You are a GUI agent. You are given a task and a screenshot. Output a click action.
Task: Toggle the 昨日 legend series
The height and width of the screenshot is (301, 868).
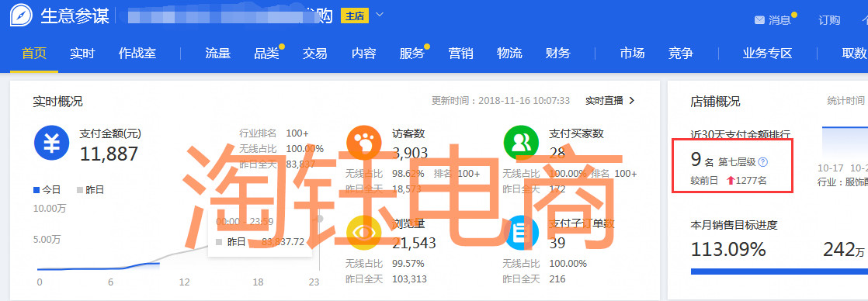point(90,190)
